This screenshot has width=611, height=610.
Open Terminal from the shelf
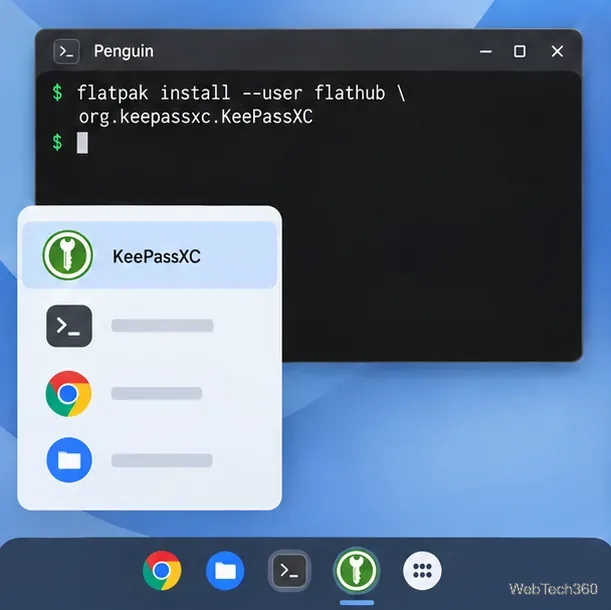[x=289, y=571]
